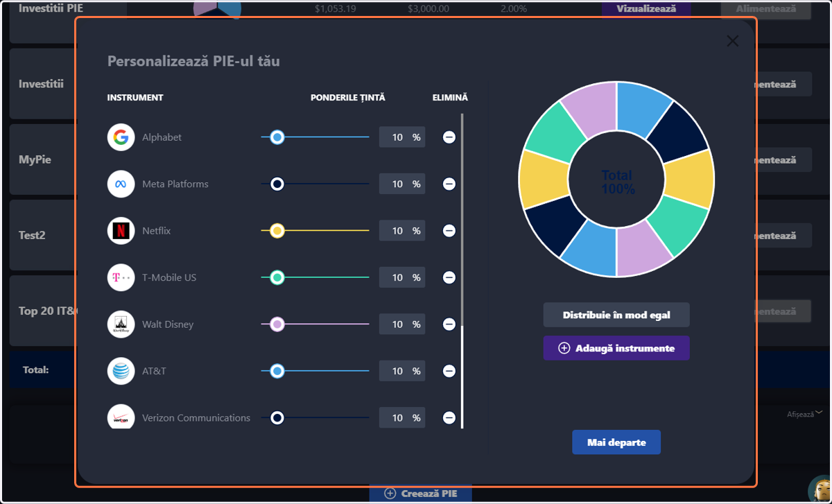The image size is (832, 504).
Task: Click the $3,000.00 value in background
Action: (x=428, y=9)
